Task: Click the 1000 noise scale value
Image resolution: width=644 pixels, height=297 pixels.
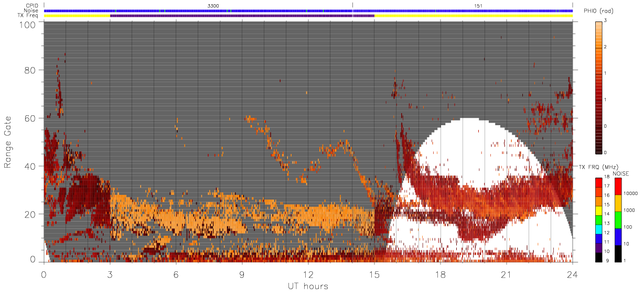Action: (x=629, y=210)
